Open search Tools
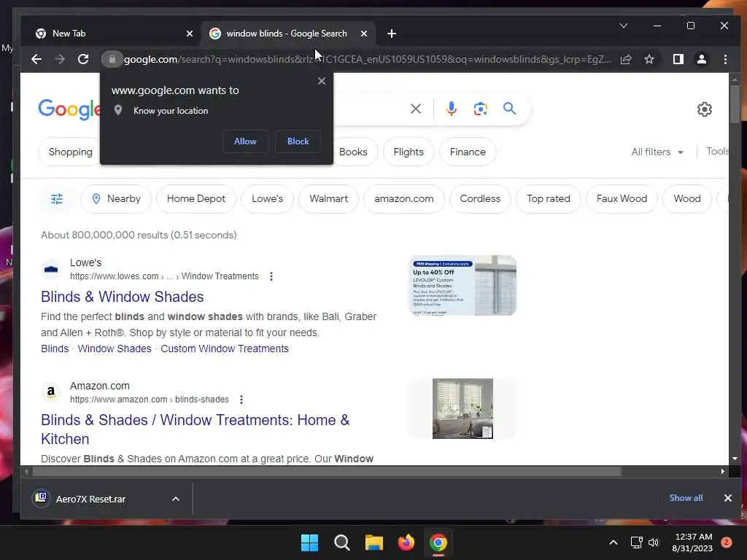Image resolution: width=747 pixels, height=560 pixels. coord(718,152)
